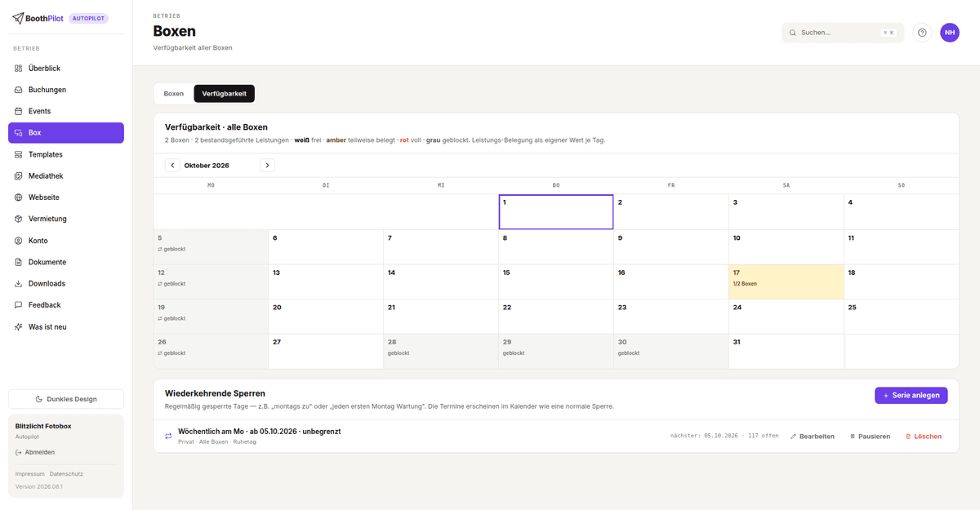
Task: Go to previous month with left chevron
Action: pos(172,165)
